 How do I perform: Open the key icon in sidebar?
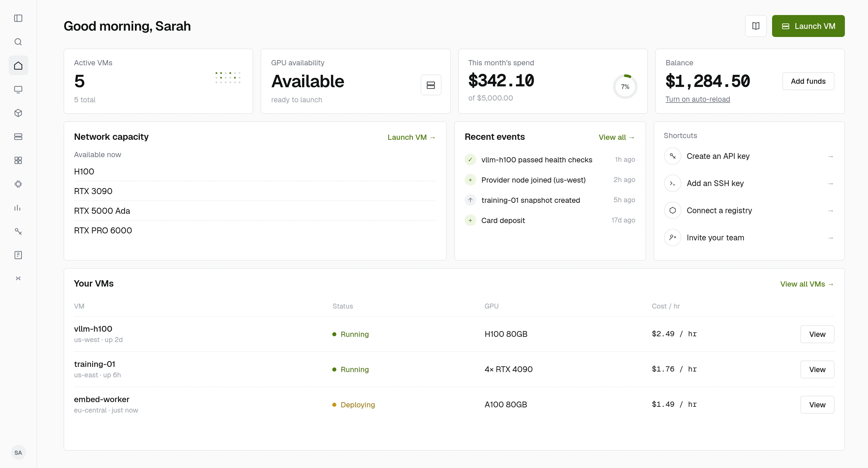18,231
